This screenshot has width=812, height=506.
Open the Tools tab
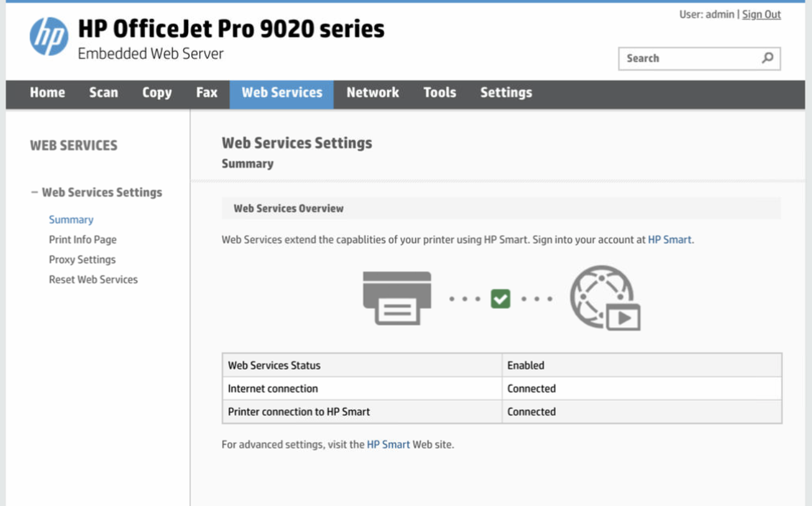coord(439,92)
